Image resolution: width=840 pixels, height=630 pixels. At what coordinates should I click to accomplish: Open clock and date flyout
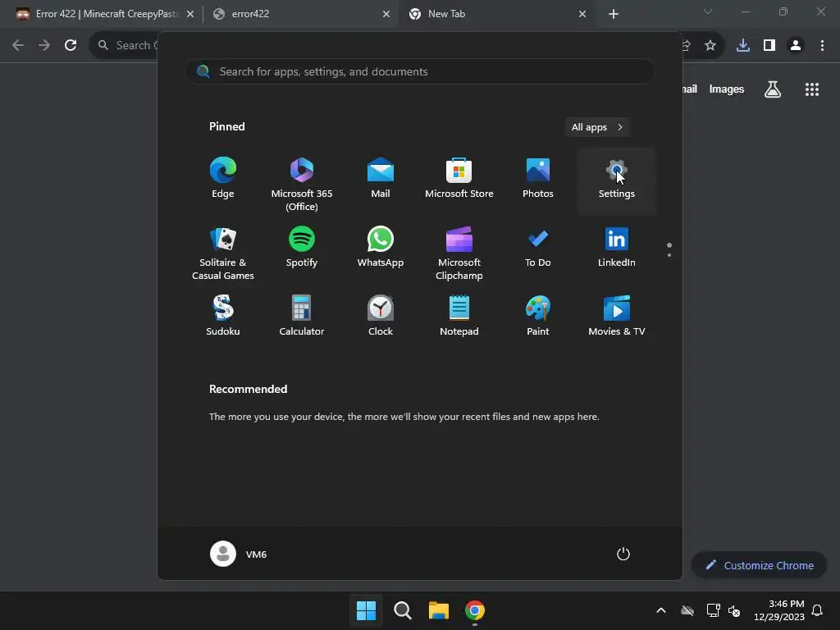point(779,610)
